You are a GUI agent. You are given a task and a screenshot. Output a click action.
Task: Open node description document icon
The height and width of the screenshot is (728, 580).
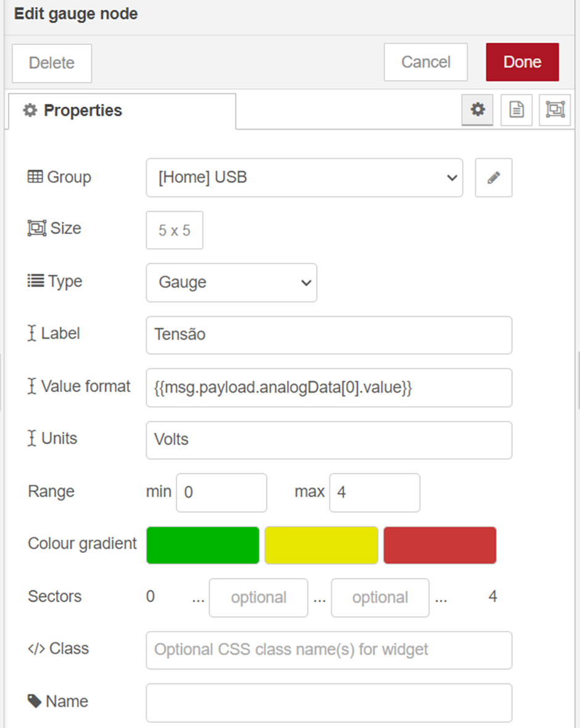pyautogui.click(x=516, y=110)
